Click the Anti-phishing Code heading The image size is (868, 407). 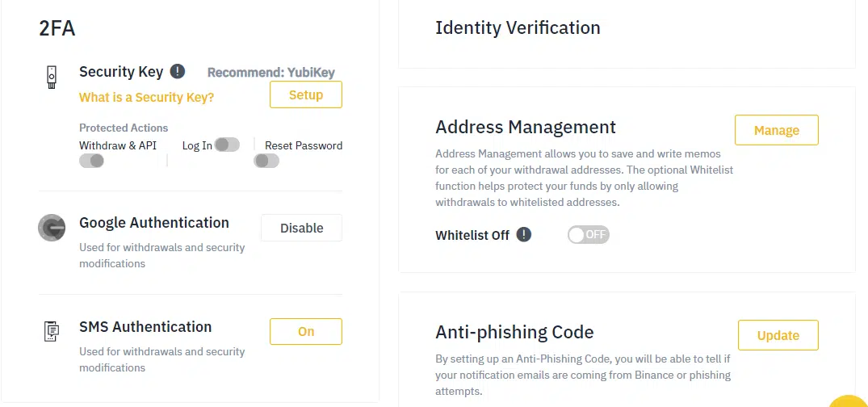click(515, 332)
